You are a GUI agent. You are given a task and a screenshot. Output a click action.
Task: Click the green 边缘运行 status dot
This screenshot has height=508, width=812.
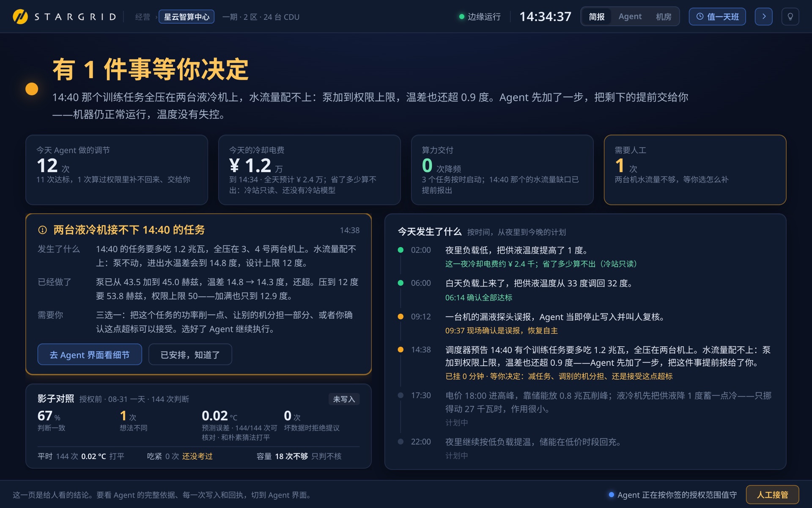[461, 17]
